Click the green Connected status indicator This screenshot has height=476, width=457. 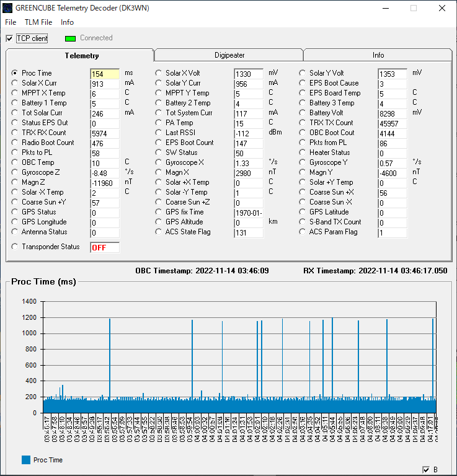pyautogui.click(x=70, y=38)
